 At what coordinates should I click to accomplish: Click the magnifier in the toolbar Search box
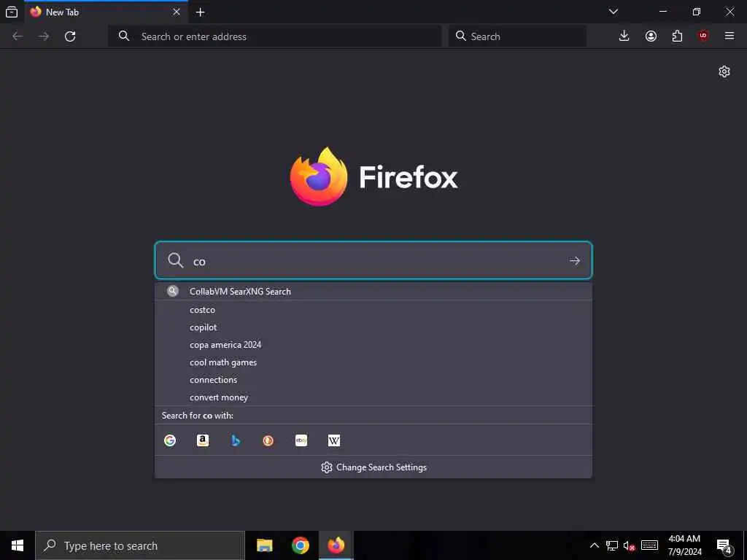click(461, 36)
